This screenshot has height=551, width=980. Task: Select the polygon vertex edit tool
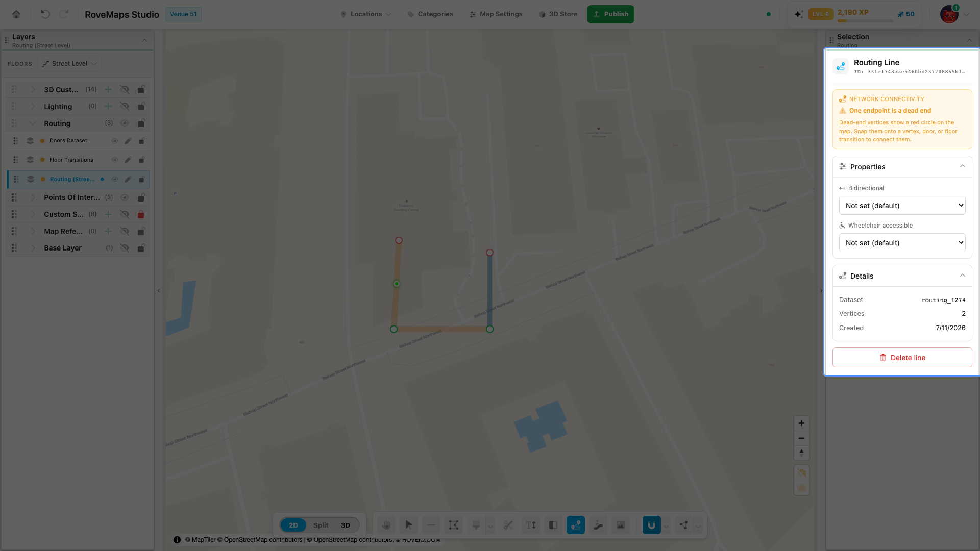pyautogui.click(x=454, y=525)
